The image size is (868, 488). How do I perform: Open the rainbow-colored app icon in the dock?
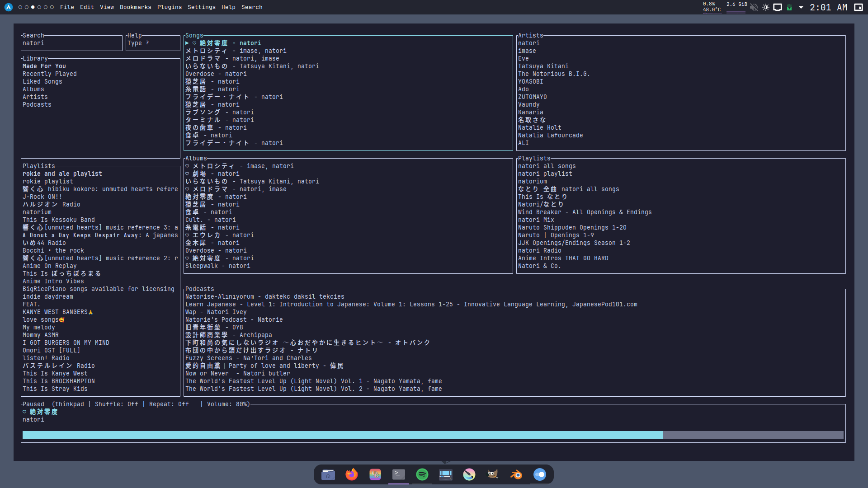pos(375,474)
